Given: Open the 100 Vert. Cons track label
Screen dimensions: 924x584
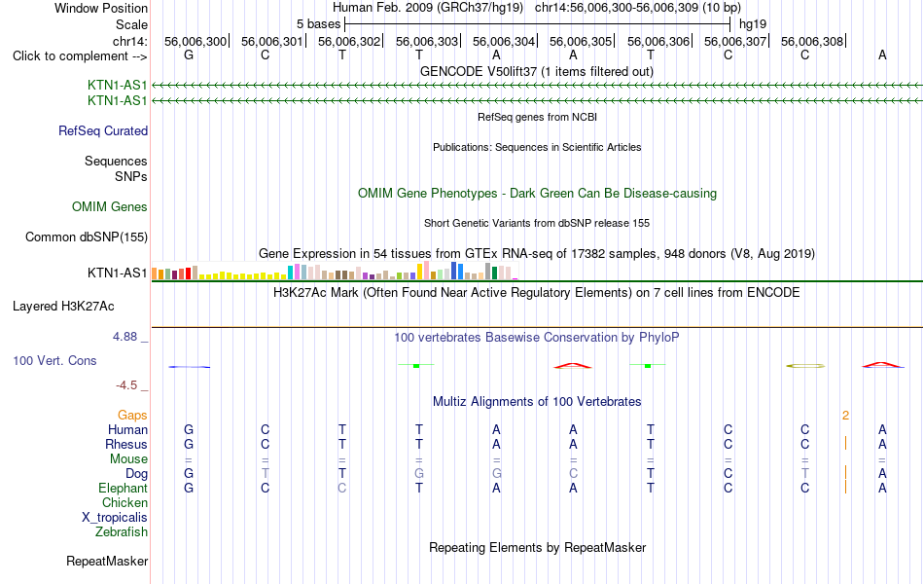Looking at the screenshot, I should pyautogui.click(x=54, y=360).
